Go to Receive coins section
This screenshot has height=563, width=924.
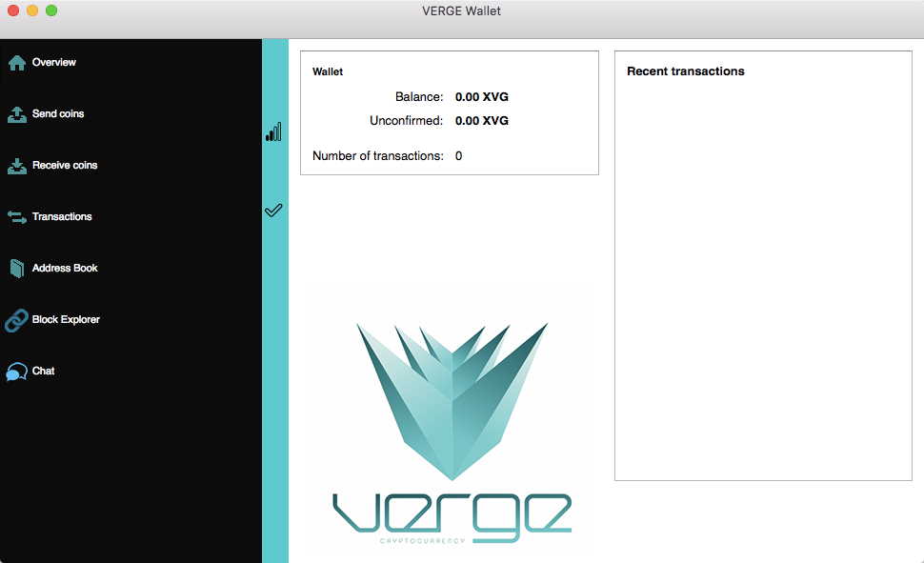pyautogui.click(x=65, y=166)
